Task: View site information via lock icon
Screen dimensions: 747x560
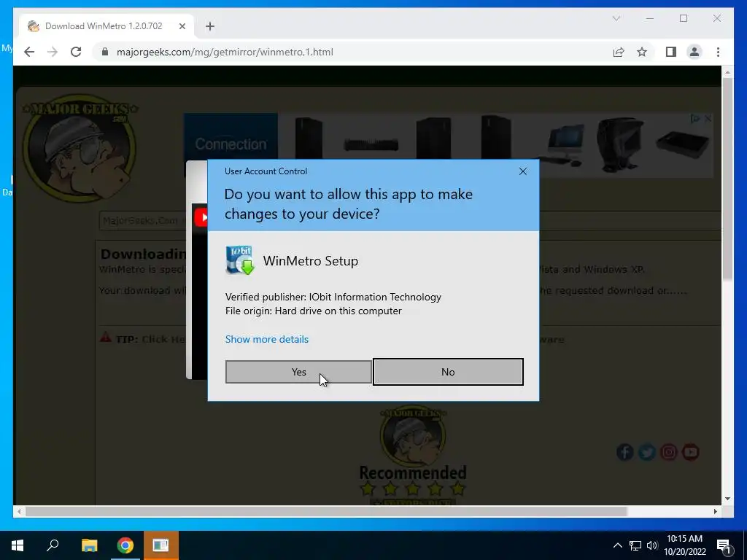Action: coord(105,52)
